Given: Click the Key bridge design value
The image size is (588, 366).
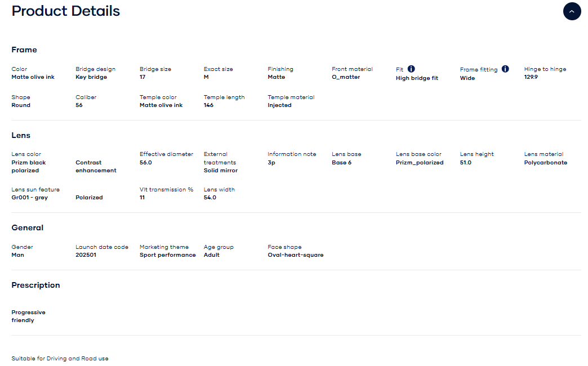Looking at the screenshot, I should [x=91, y=77].
